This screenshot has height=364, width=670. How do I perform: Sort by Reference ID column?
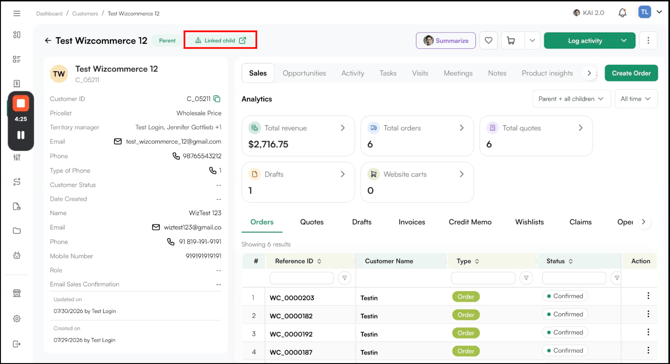319,261
